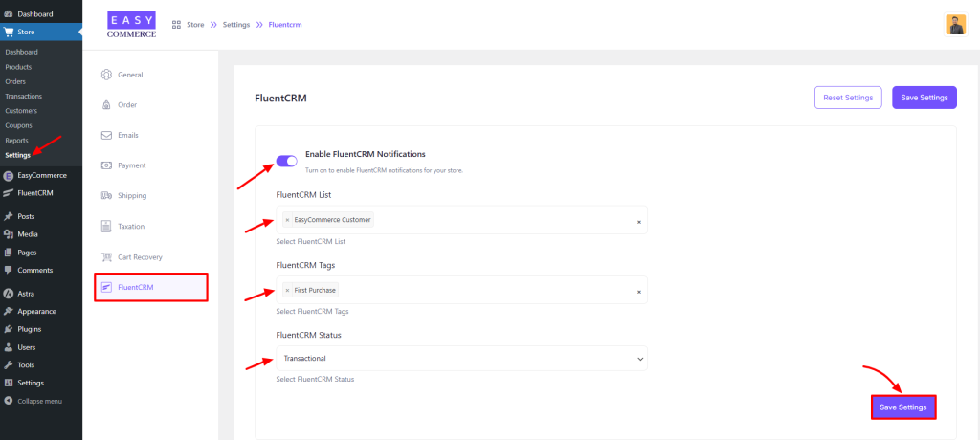Click the EasyCommerce round logo icon
This screenshot has height=440, width=980.
pyautogui.click(x=9, y=176)
